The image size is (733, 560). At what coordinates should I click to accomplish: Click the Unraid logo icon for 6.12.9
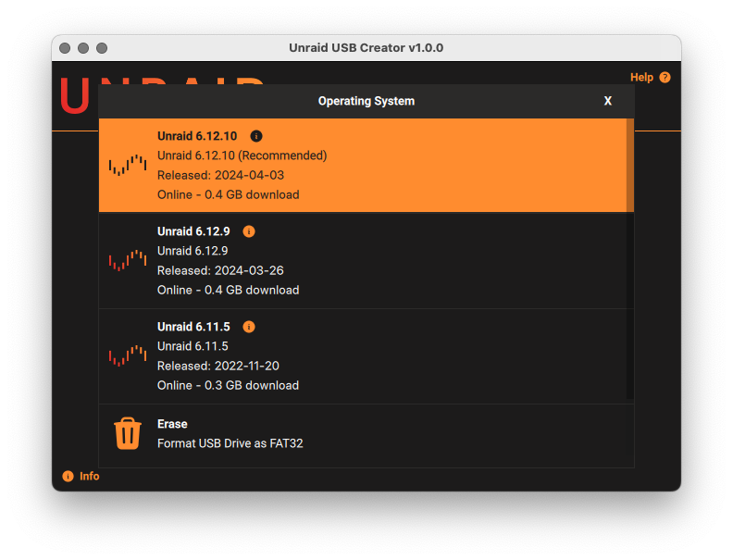[x=128, y=260]
